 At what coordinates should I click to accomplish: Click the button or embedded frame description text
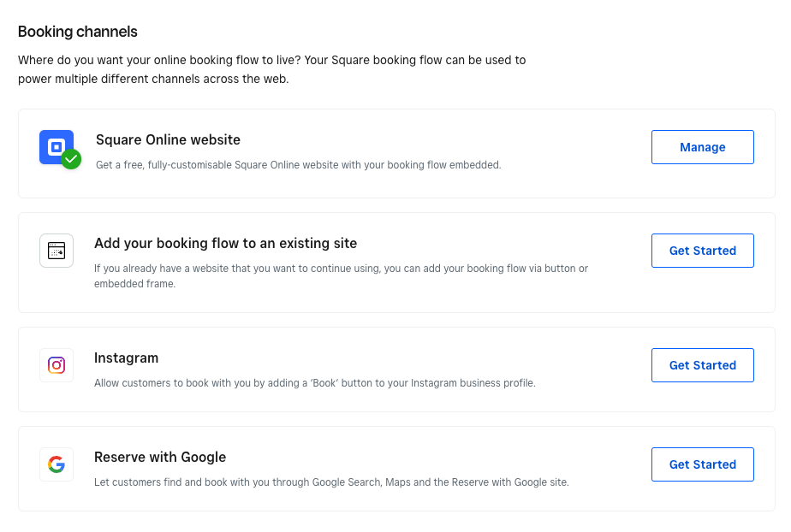coord(341,275)
